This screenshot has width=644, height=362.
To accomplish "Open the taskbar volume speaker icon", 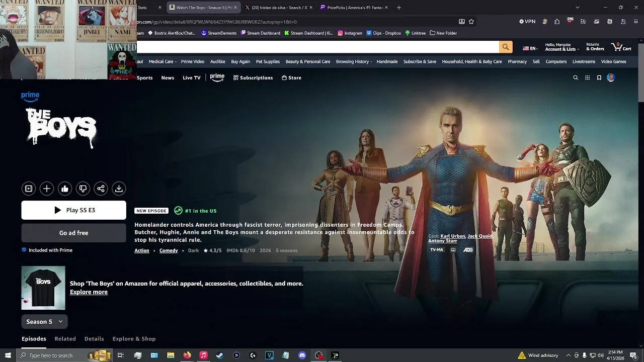I will point(601,355).
